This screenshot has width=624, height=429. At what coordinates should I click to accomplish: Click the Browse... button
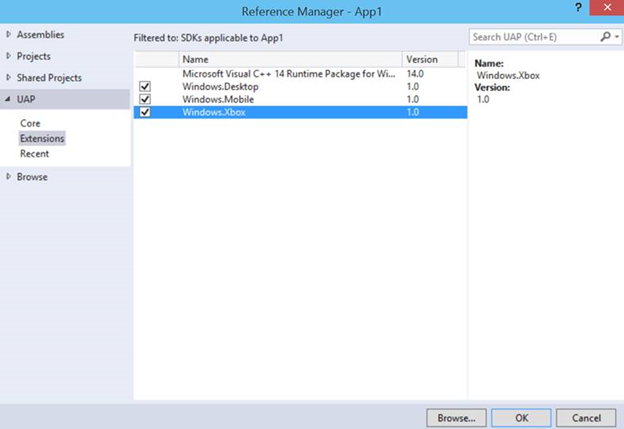(456, 418)
